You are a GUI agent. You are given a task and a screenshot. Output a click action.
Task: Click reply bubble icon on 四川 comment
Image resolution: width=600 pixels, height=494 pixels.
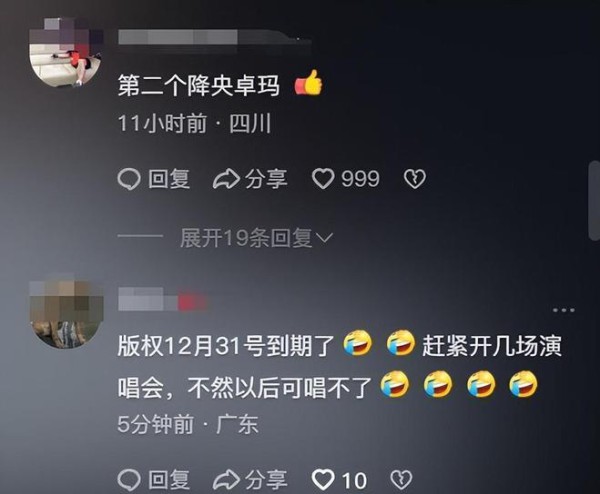point(129,179)
